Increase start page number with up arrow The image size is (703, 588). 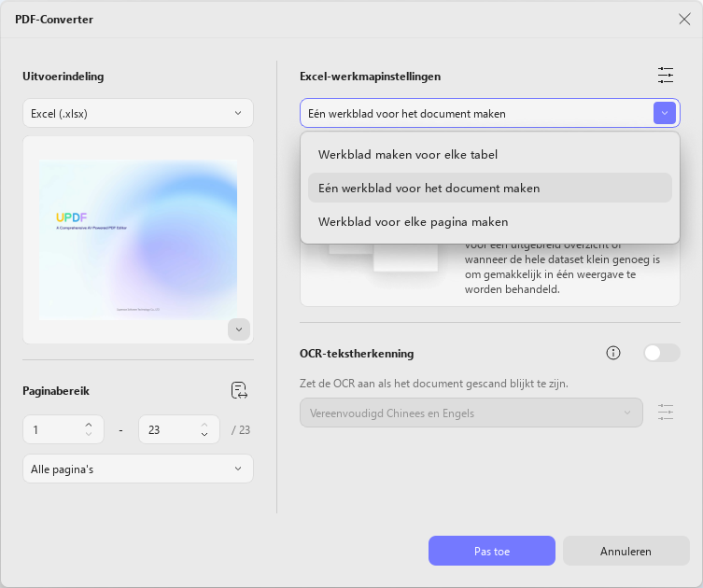[89, 424]
